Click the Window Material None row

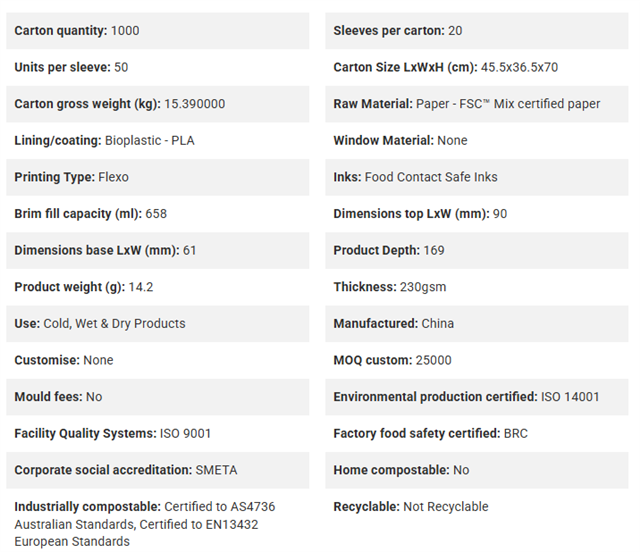click(477, 140)
